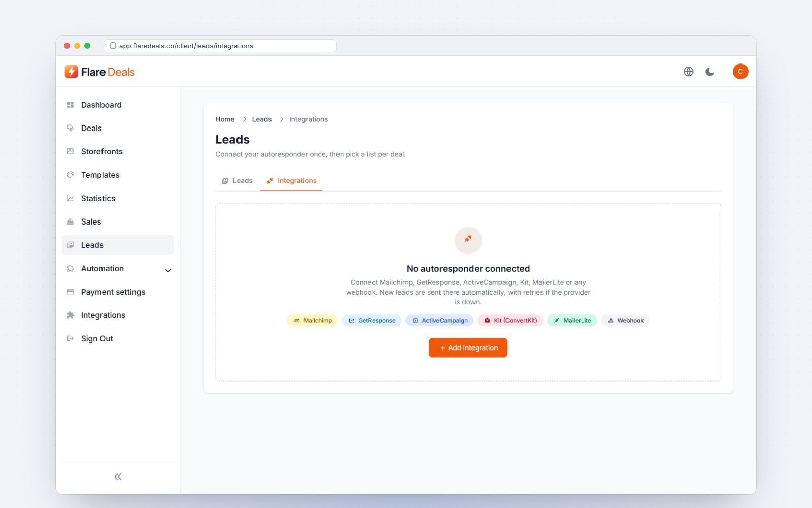Image resolution: width=812 pixels, height=508 pixels.
Task: Click the Add integration button
Action: click(x=468, y=347)
